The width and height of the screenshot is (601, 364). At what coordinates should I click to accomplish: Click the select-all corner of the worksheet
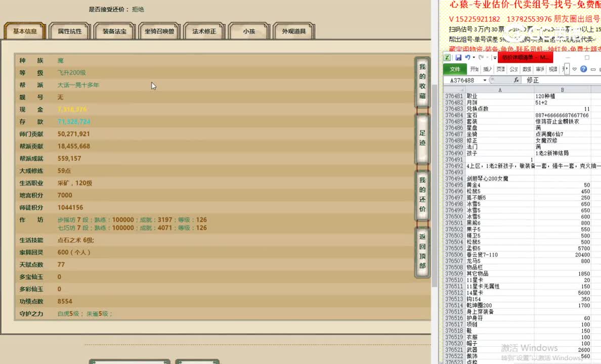click(x=454, y=89)
